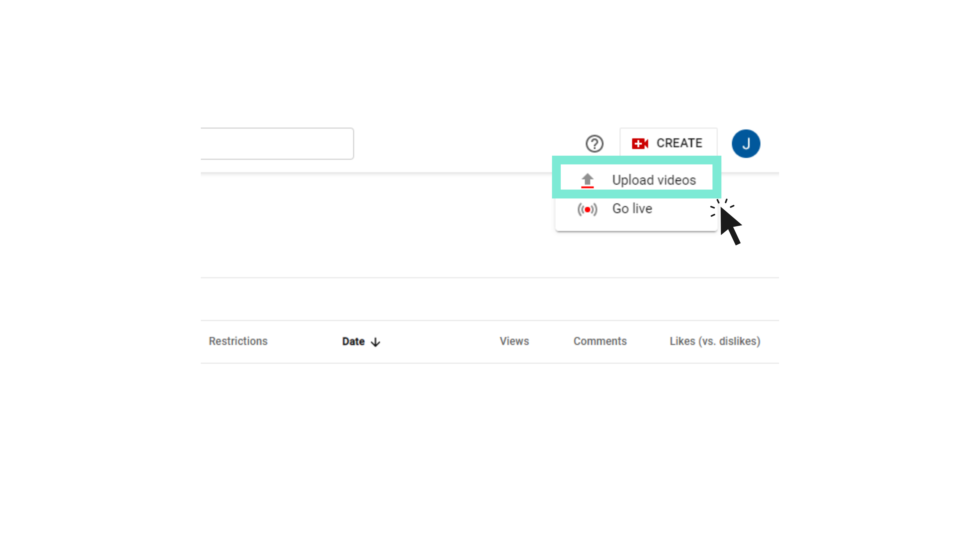Click the letter J in profile circle
This screenshot has height=551, width=980.
click(x=746, y=144)
